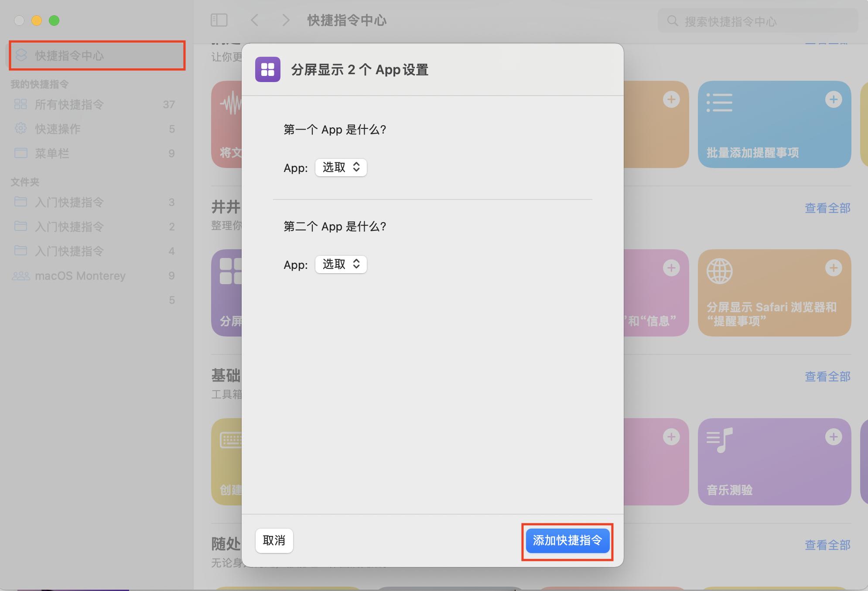Open the first App 选取 dropdown

point(341,167)
